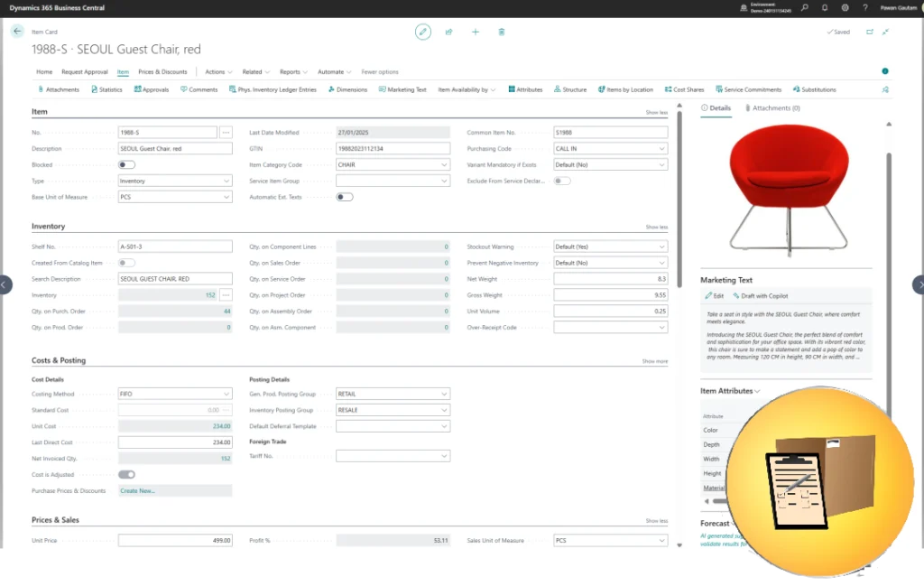Click the Unit Price field
The height and width of the screenshot is (586, 924).
[x=175, y=540]
